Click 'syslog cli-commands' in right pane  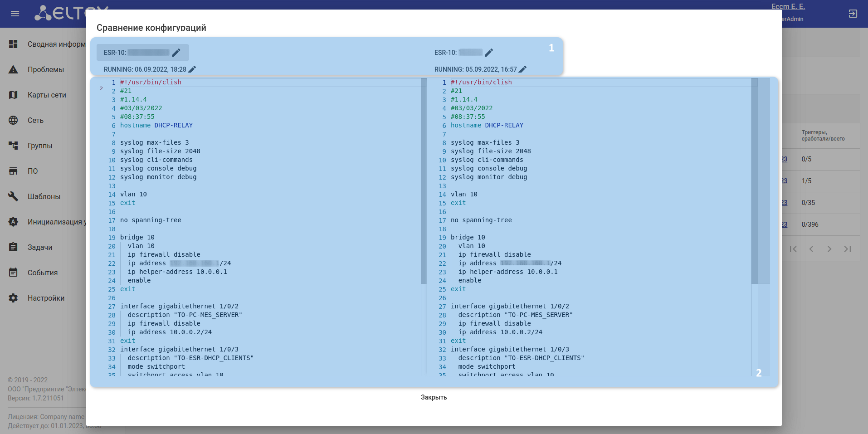click(x=487, y=160)
